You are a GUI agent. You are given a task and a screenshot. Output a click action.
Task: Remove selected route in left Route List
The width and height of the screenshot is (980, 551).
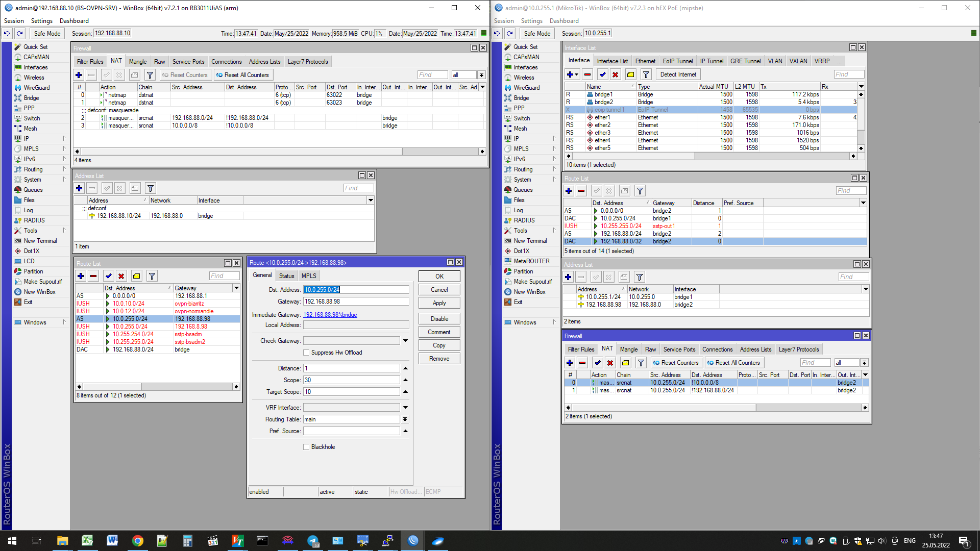tap(93, 276)
